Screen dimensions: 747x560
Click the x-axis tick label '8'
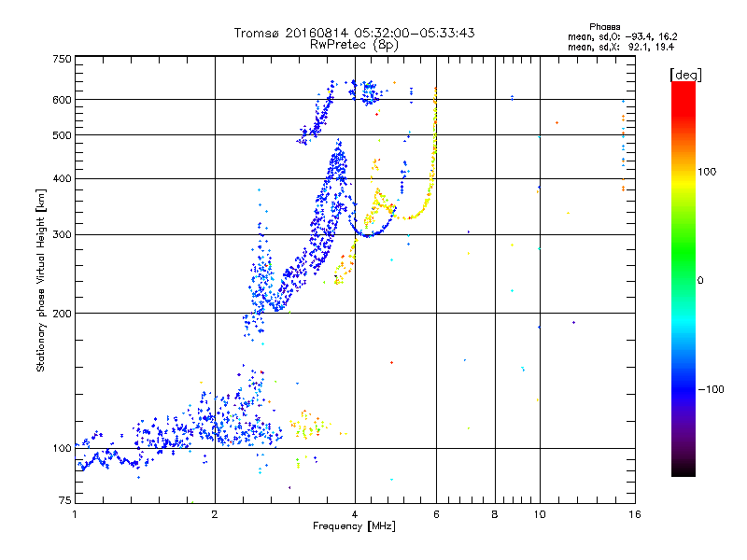click(495, 514)
